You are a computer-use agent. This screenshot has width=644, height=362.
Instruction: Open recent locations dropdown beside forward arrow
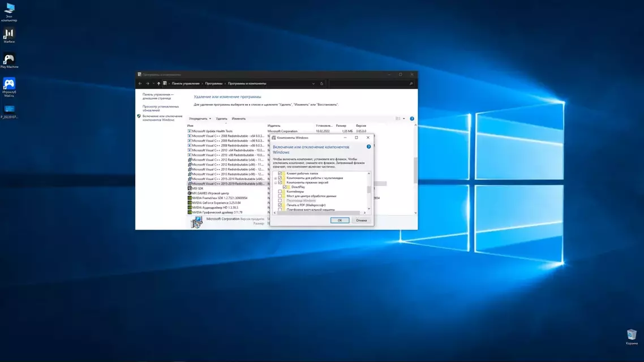pos(153,83)
